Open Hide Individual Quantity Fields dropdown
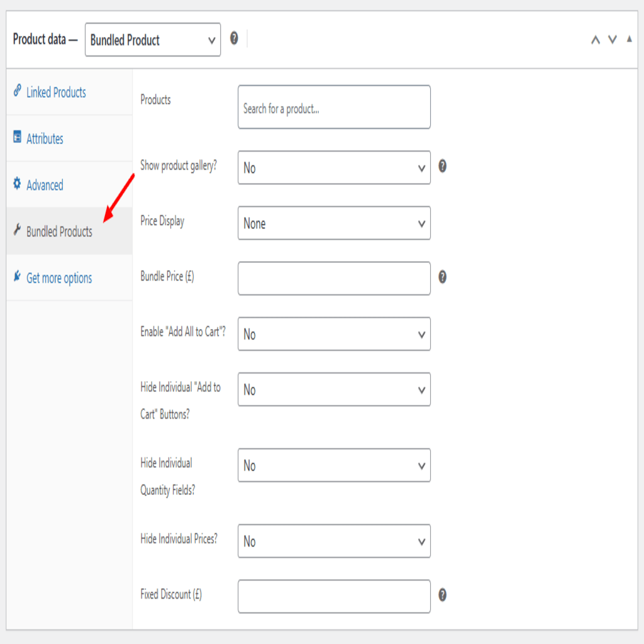This screenshot has height=644, width=644. click(x=335, y=465)
